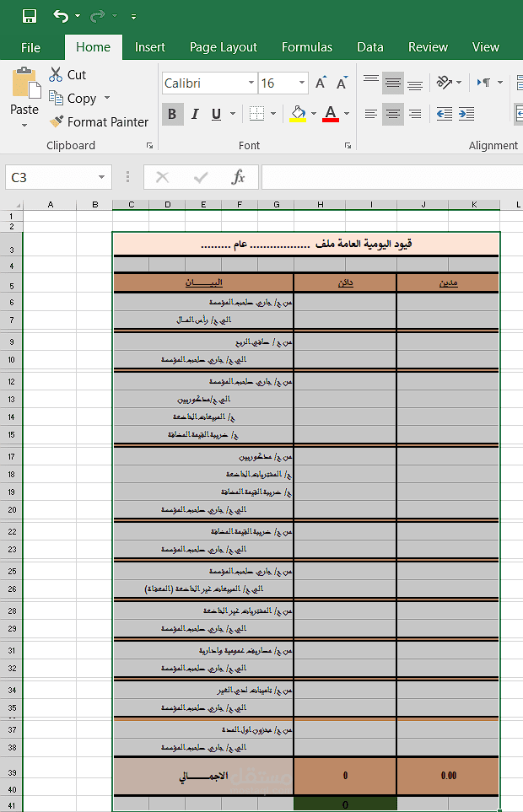The image size is (523, 812).
Task: Click Cut in the Clipboard group
Action: pyautogui.click(x=67, y=74)
